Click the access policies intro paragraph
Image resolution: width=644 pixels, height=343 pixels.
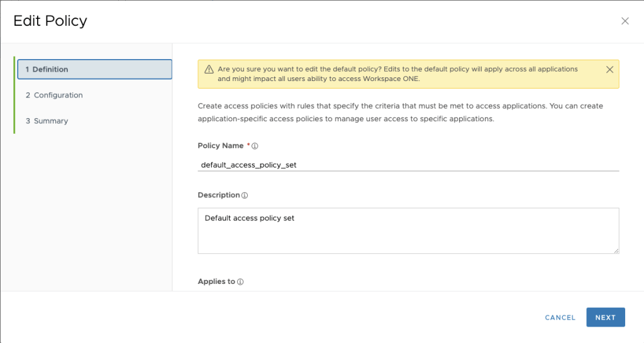pos(400,112)
